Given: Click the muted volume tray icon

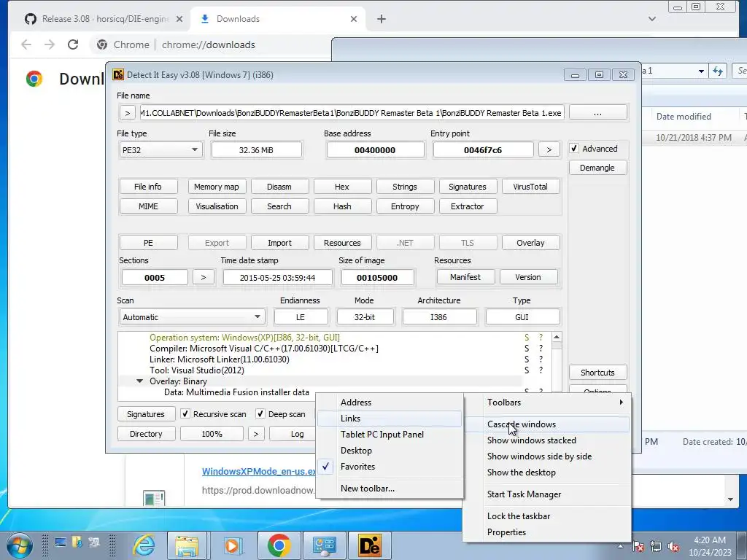Looking at the screenshot, I should click(x=673, y=547).
